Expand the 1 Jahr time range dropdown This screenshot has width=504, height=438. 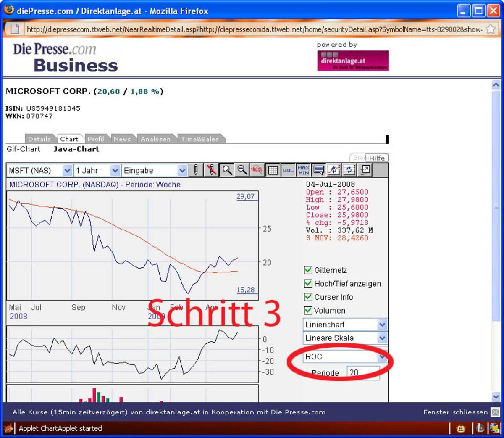[115, 171]
